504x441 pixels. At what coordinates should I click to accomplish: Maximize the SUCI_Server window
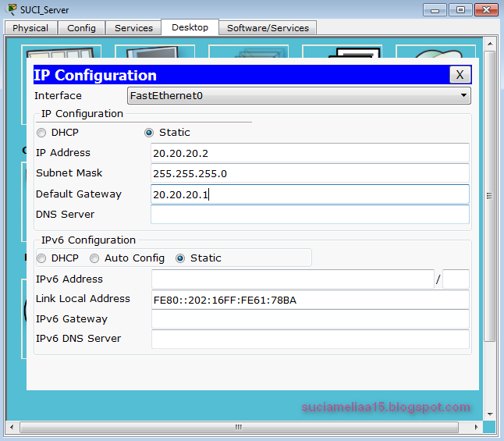[460, 10]
